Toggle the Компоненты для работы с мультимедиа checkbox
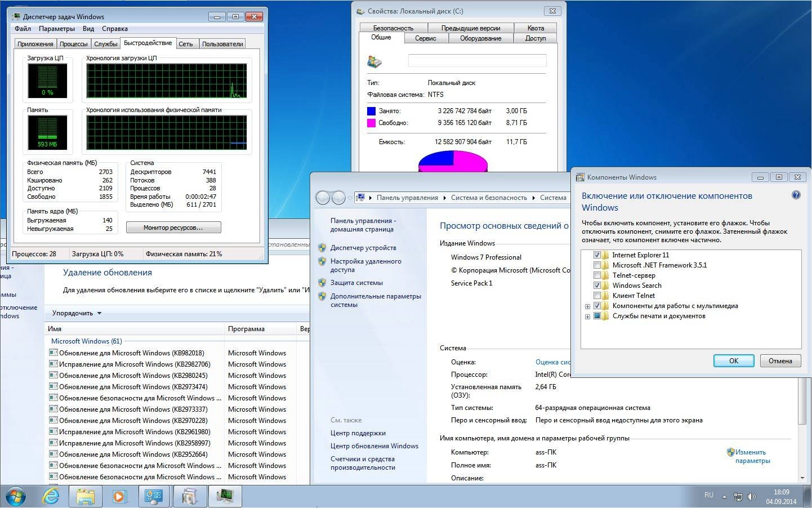The height and width of the screenshot is (508, 812). click(x=597, y=306)
